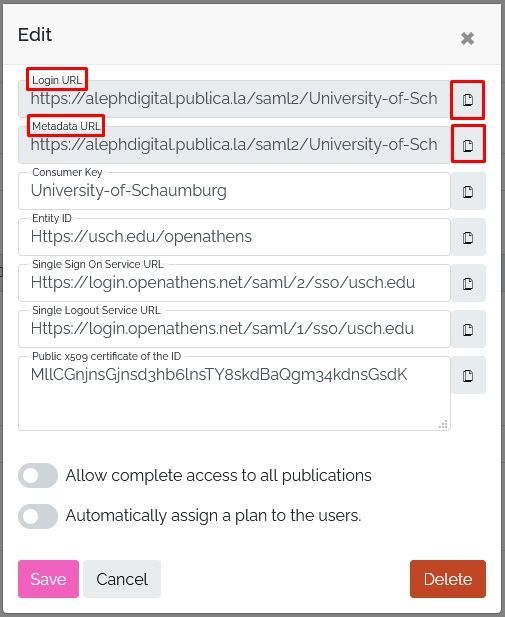
Task: Edit the Entity ID field
Action: click(x=234, y=237)
